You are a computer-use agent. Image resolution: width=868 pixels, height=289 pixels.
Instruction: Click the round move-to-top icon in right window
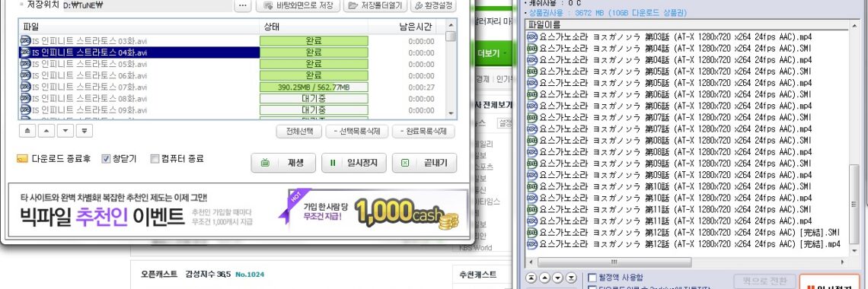531,278
